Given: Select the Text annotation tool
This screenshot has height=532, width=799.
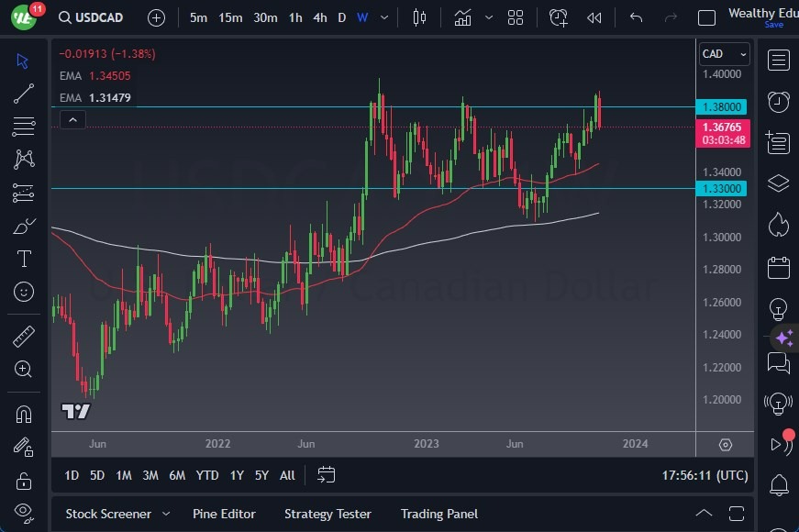Looking at the screenshot, I should click(23, 259).
